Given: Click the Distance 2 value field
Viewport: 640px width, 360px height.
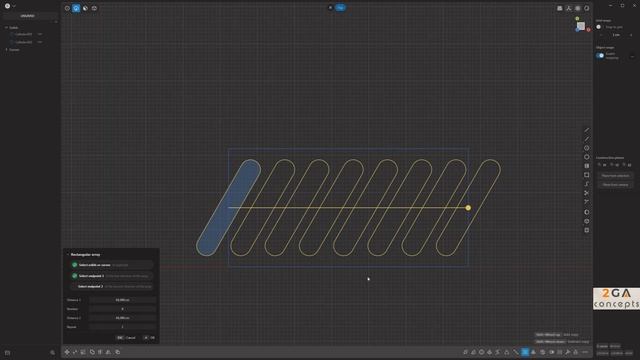Looking at the screenshot, I should [122, 318].
